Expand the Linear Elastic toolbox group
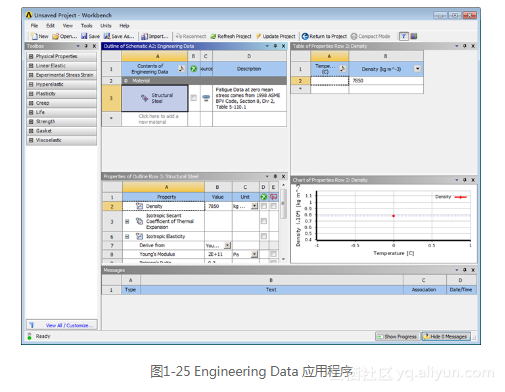Screen dimensions: 505x392 pyautogui.click(x=31, y=66)
